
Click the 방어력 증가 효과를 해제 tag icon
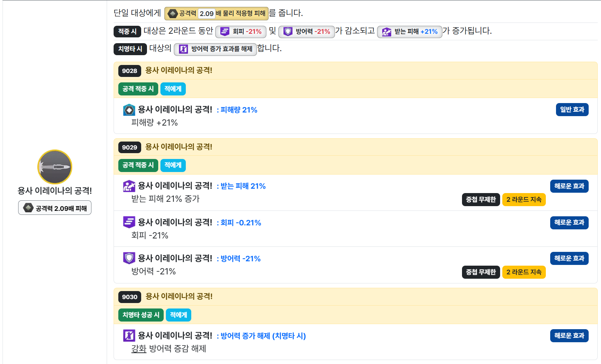tap(183, 49)
